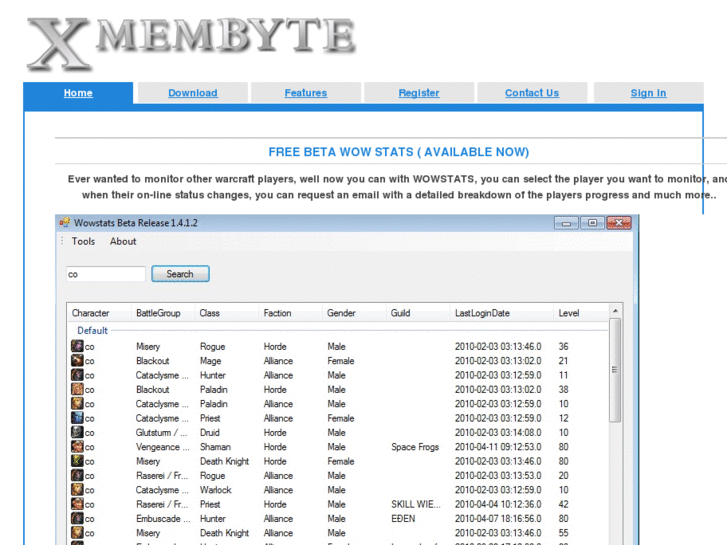Click the avatar icon of the Cataclysme Priest row
Screen dimensions: 727x545
(77, 418)
